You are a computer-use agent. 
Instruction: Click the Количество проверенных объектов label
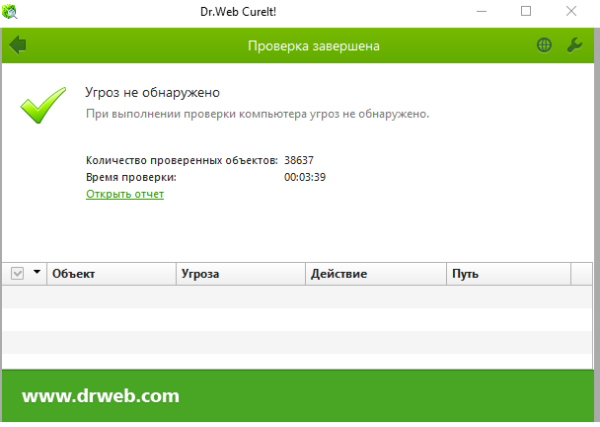click(182, 160)
